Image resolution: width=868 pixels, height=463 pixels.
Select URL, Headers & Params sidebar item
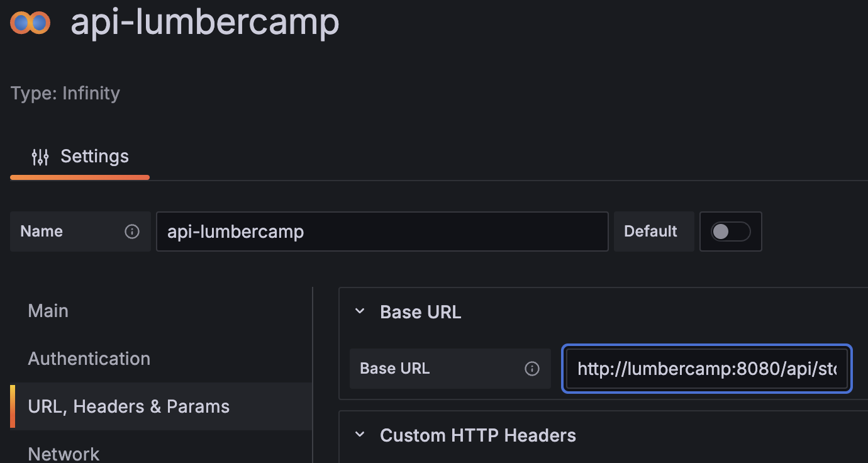(x=129, y=406)
